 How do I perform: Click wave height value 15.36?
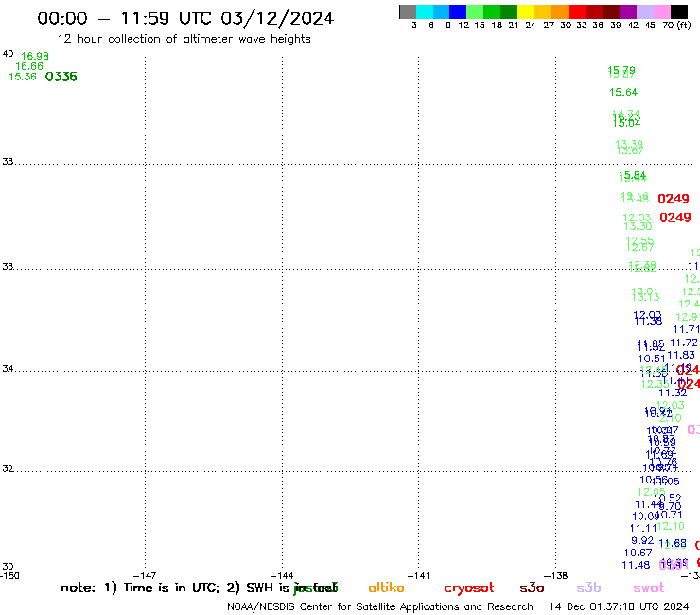23,77
